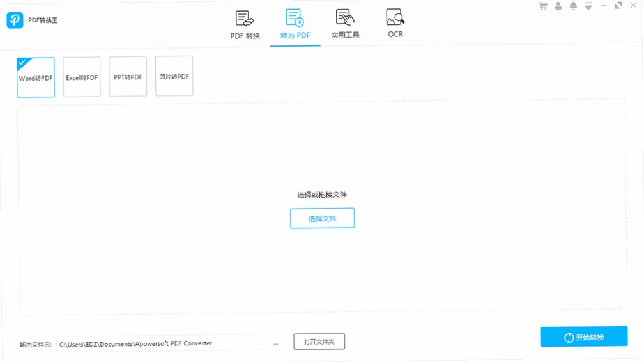Open the user account icon

(x=558, y=6)
